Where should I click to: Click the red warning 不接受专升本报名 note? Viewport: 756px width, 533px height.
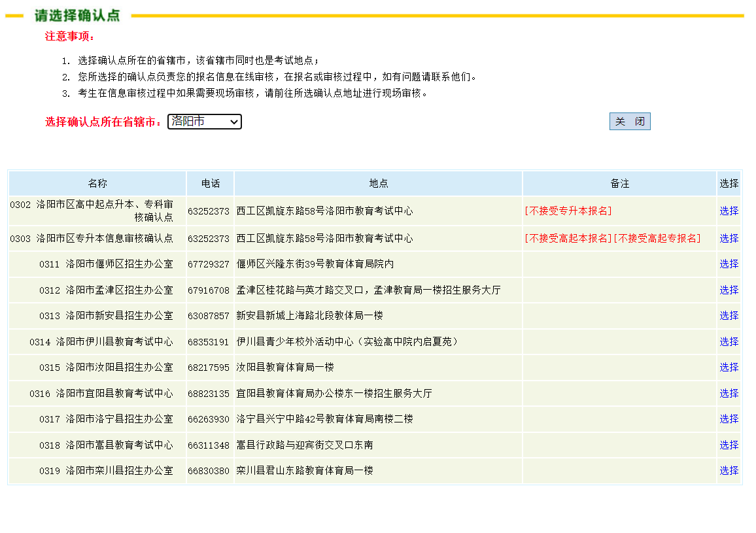tap(568, 211)
